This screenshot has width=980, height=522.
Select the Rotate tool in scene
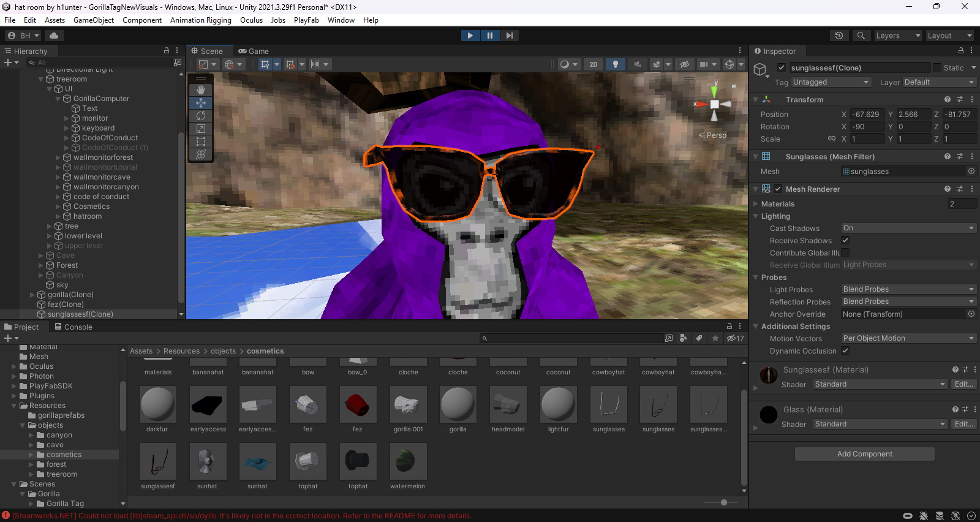point(201,116)
